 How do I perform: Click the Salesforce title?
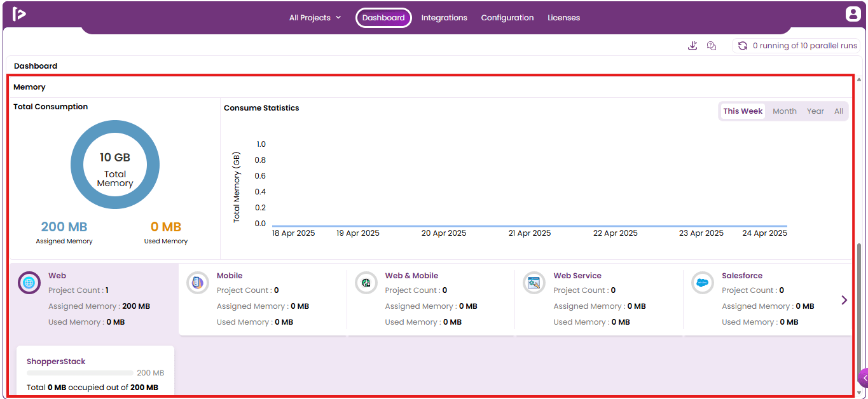click(742, 276)
